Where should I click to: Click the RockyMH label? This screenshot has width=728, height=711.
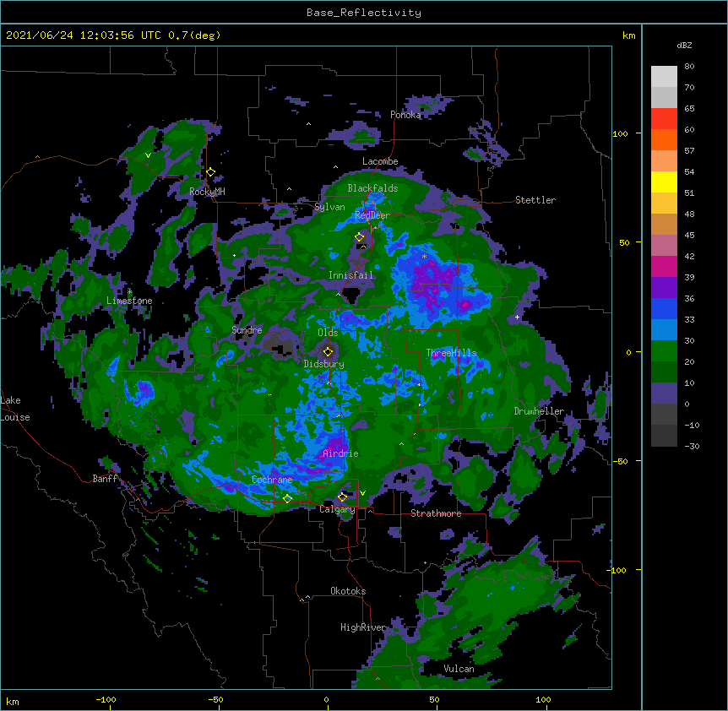coord(207,192)
